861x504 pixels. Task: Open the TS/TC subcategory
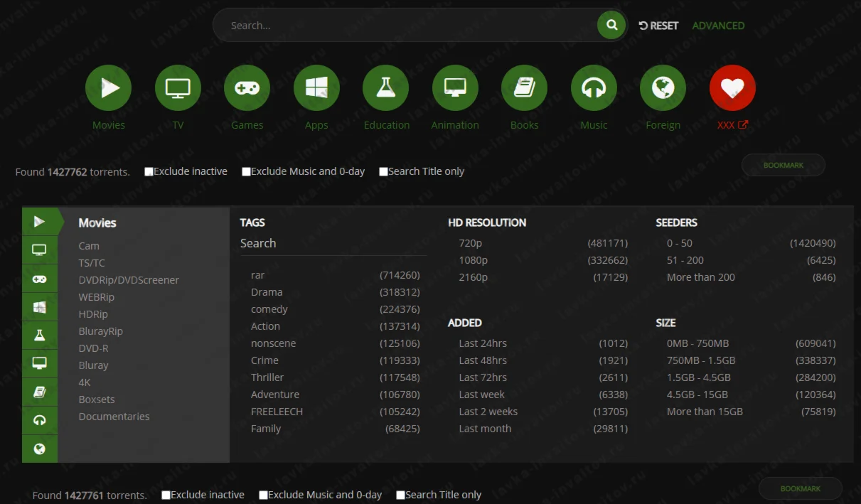point(92,263)
